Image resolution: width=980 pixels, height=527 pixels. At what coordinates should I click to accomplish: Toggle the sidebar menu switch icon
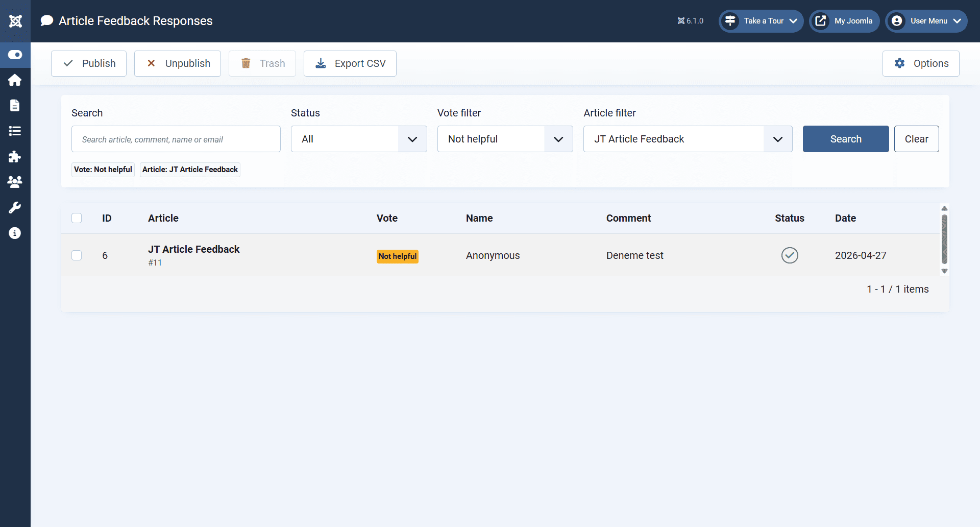coord(15,55)
